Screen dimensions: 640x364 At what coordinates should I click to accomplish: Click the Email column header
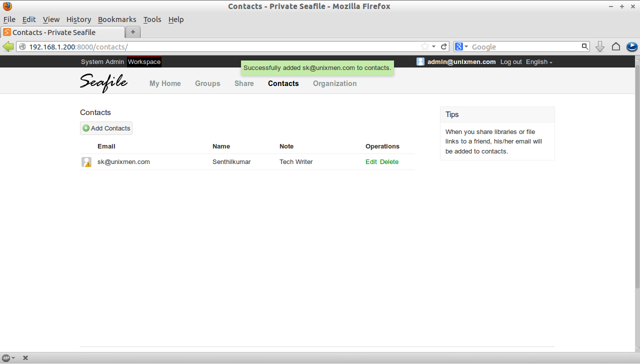tap(106, 146)
